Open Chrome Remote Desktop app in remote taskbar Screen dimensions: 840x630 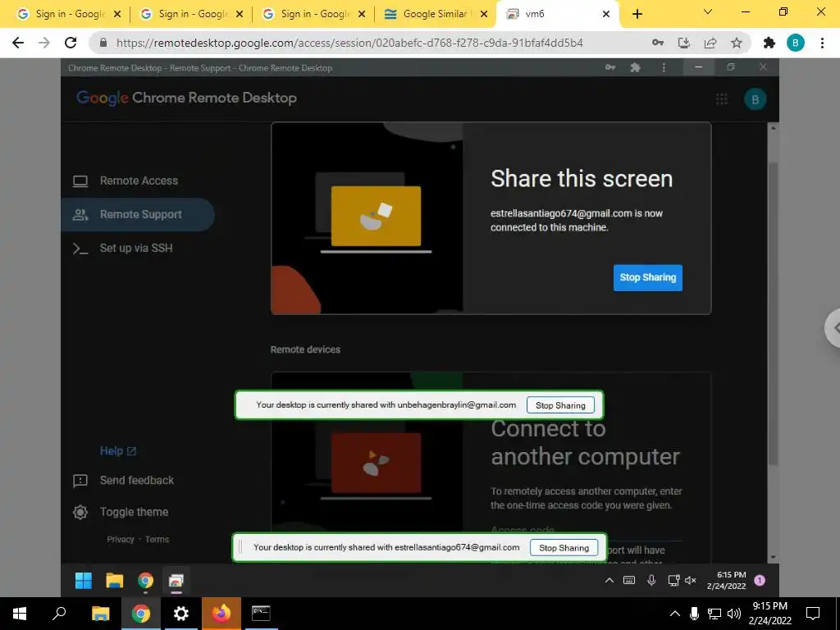point(176,581)
